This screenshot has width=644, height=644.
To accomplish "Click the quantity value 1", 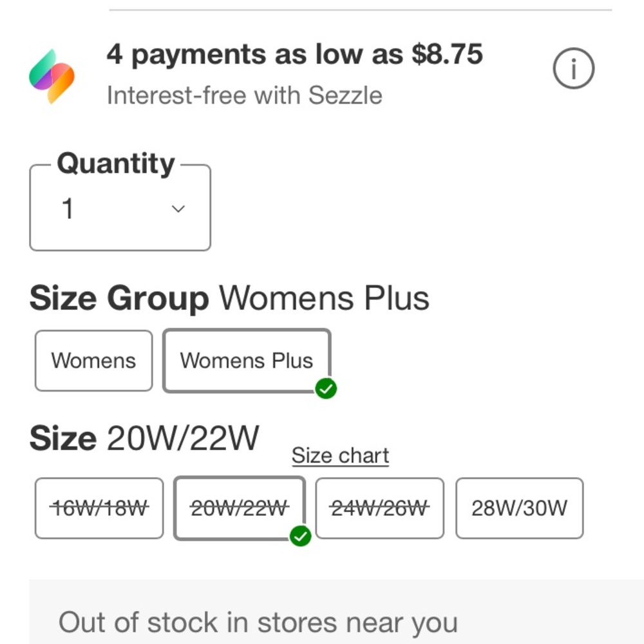I will 68,209.
